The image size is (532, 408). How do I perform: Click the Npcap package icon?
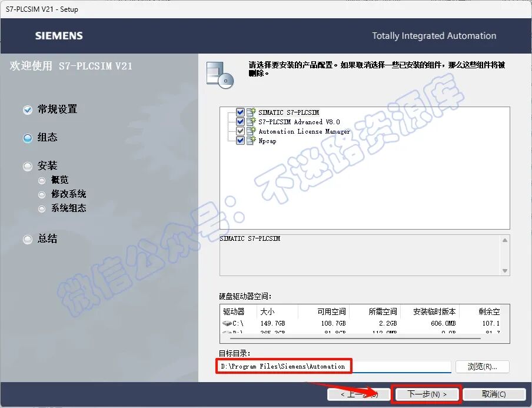pos(251,141)
